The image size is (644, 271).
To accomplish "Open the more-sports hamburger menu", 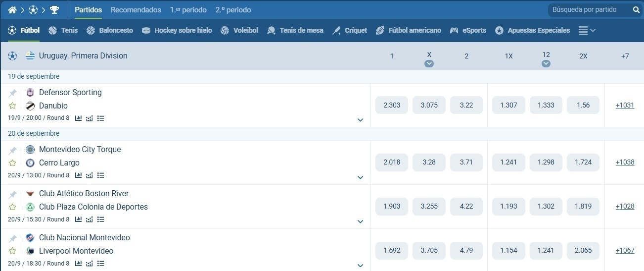I will (587, 31).
